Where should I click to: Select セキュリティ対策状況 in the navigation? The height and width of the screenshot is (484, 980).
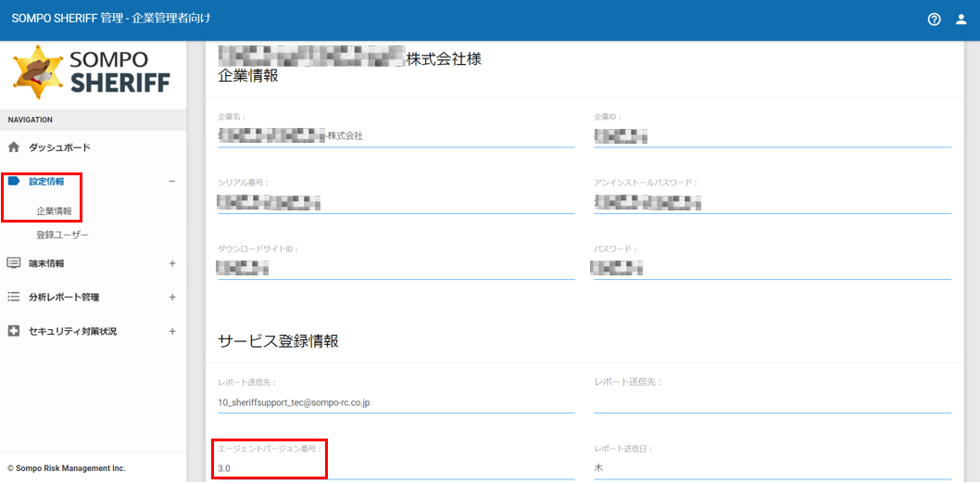tap(72, 331)
